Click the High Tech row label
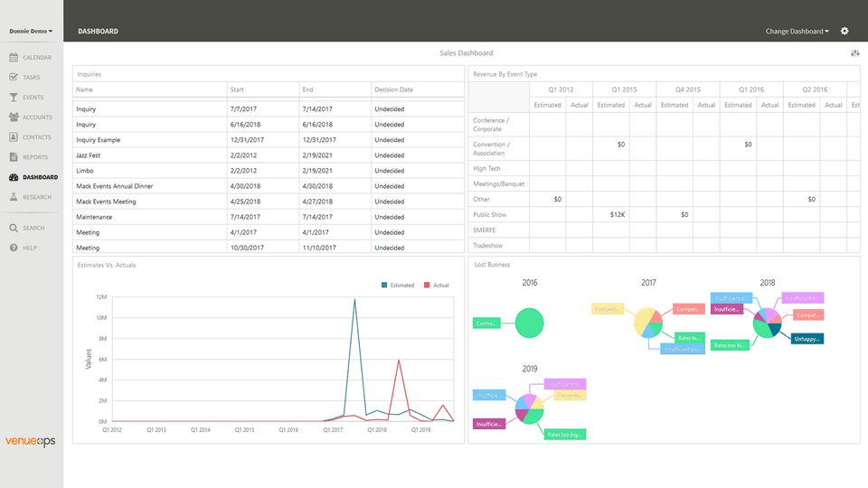The width and height of the screenshot is (868, 488). click(x=486, y=169)
